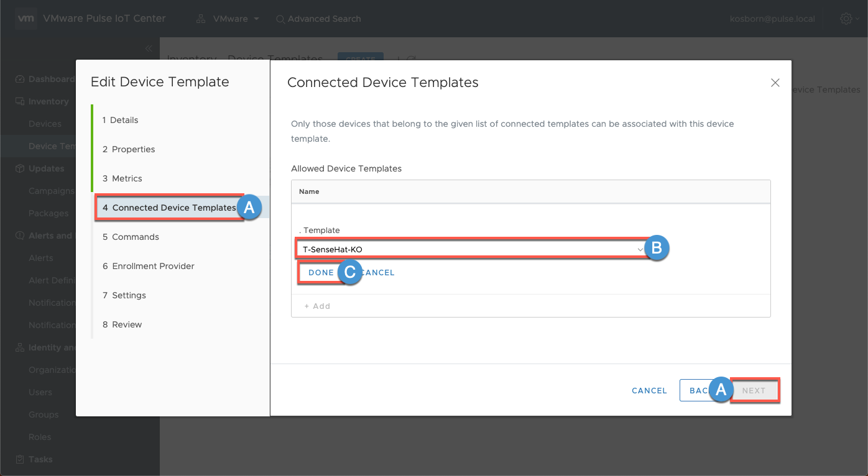Click the CREATE button behind the dialog
The image size is (868, 476).
coord(361,57)
